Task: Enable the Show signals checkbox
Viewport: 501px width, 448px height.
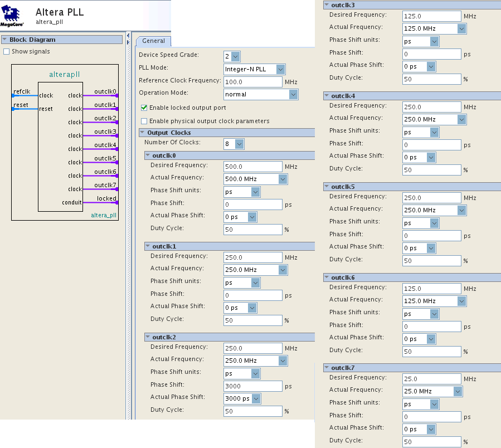Action: tap(7, 52)
